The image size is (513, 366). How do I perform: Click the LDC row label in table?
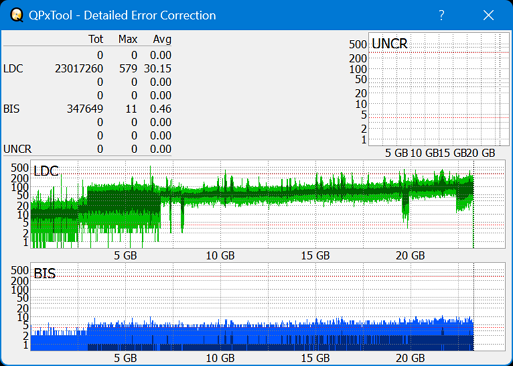(13, 69)
